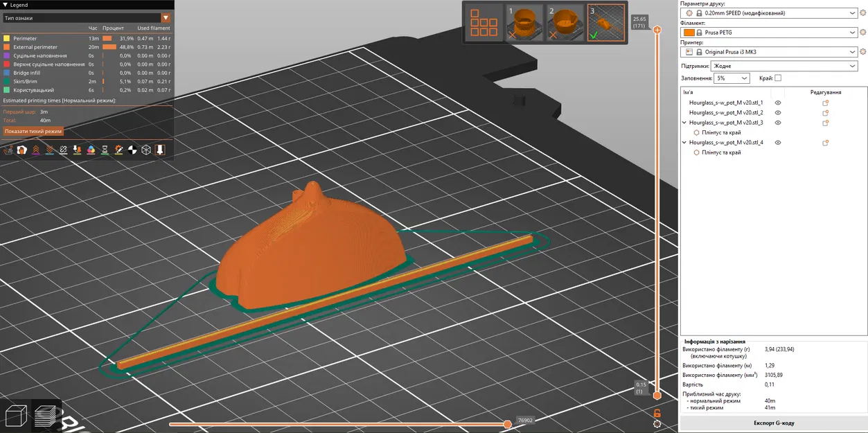Viewport: 868px width, 433px height.
Task: Select Hourglass_s-w_pot_M v20.stl_2 object row
Action: (x=725, y=112)
